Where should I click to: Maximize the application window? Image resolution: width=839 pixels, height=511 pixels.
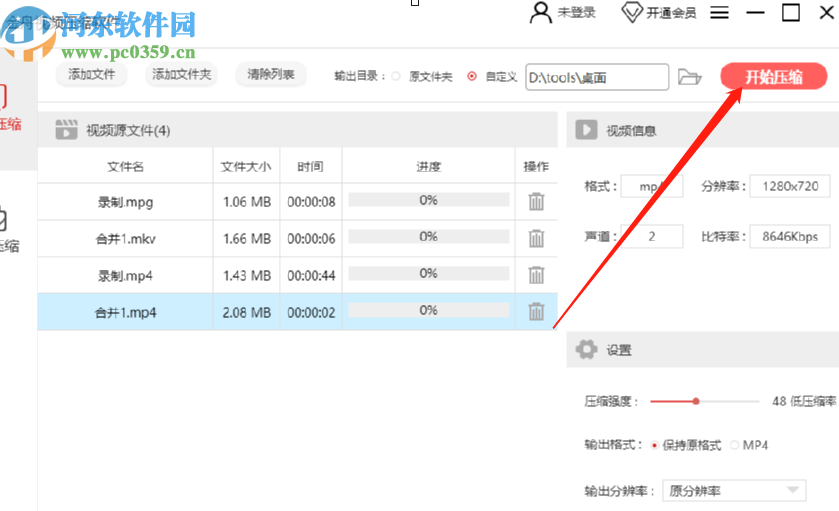[x=791, y=12]
